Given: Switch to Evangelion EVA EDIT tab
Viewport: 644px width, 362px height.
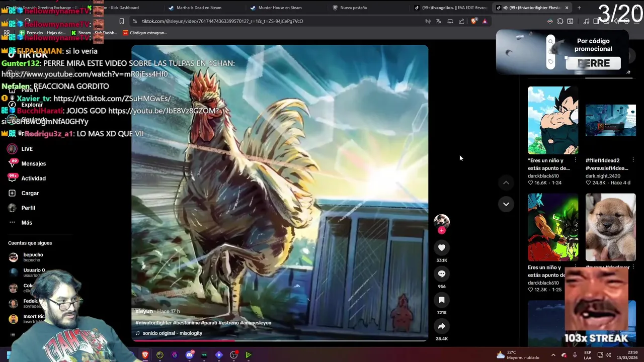Looking at the screenshot, I should (450, 8).
